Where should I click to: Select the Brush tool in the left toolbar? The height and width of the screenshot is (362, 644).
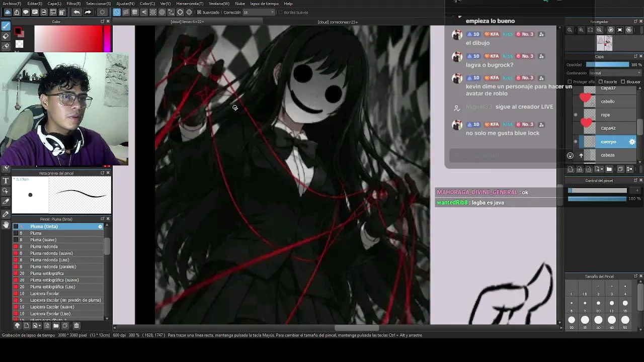click(x=6, y=26)
